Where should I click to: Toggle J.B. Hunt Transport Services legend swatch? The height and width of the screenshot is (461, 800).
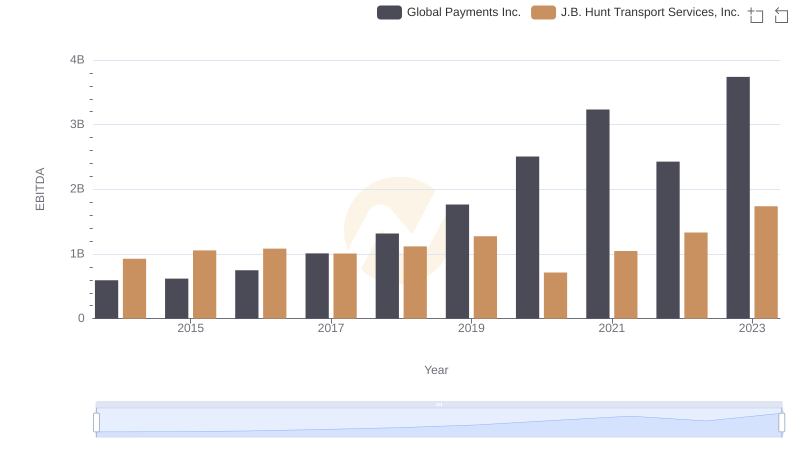543,12
